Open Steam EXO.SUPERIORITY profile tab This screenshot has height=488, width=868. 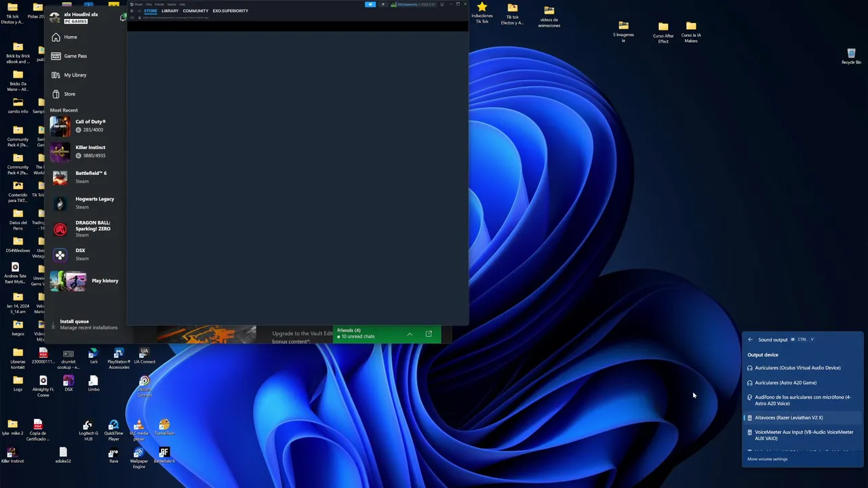230,11
